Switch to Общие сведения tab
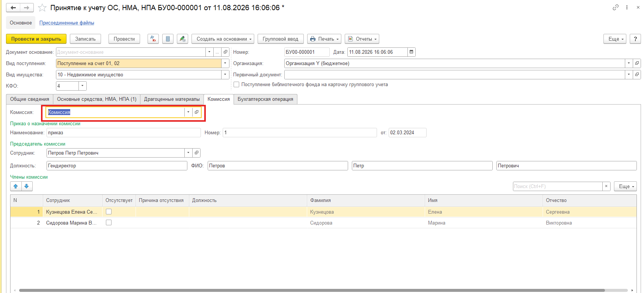 30,99
